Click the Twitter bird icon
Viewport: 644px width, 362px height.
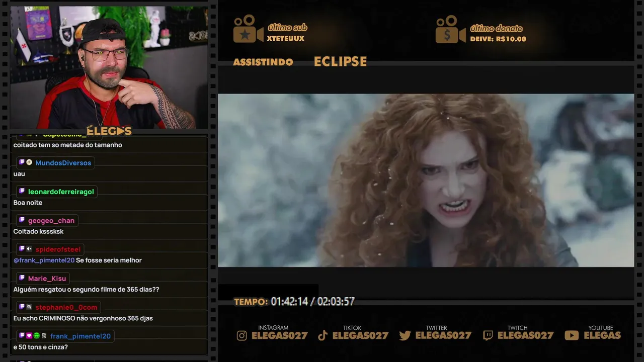405,335
